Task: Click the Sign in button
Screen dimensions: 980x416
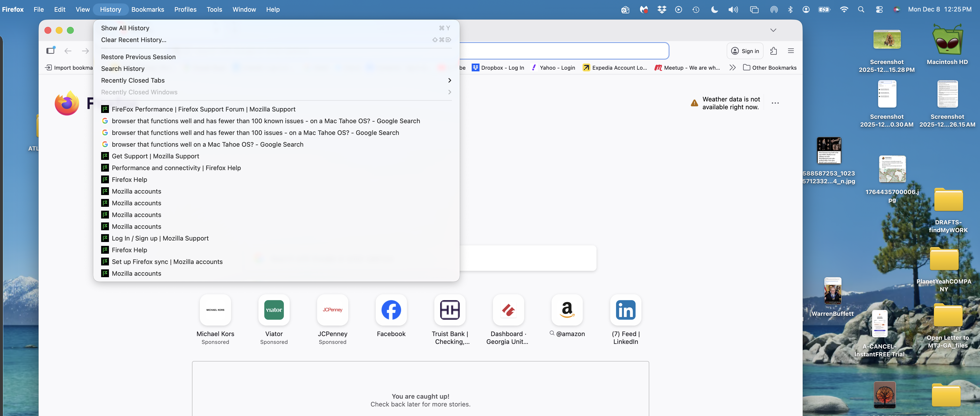Action: (745, 51)
